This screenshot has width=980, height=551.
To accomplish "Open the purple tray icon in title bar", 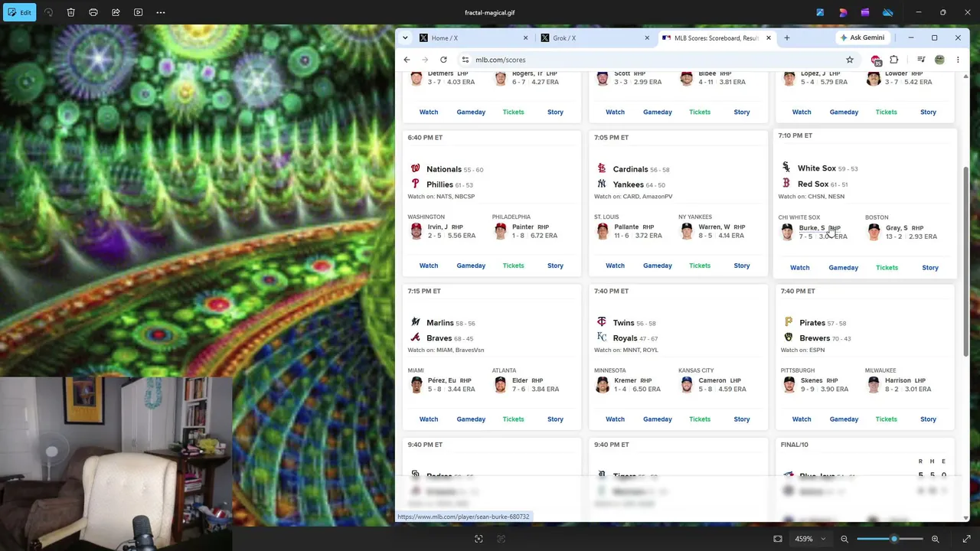I will click(x=865, y=12).
